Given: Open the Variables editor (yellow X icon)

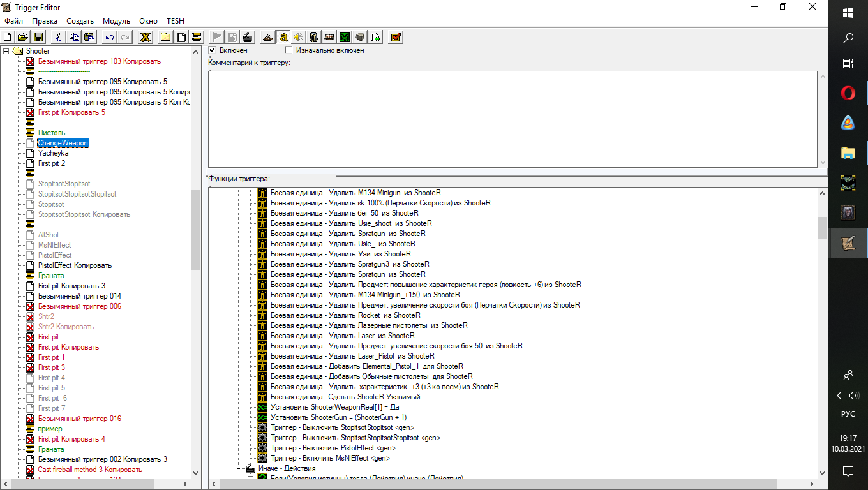Looking at the screenshot, I should tap(146, 37).
